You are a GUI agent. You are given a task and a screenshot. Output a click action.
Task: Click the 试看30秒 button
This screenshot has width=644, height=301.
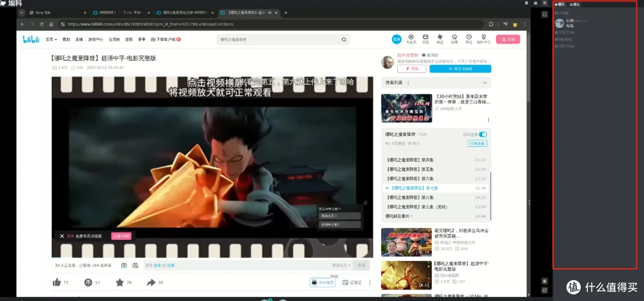coord(121,236)
